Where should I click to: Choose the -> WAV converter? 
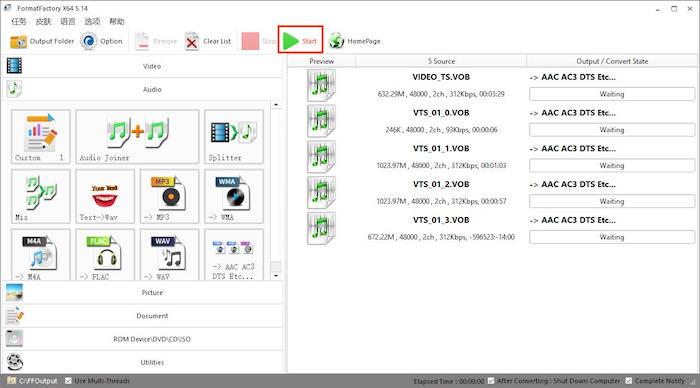pos(169,255)
